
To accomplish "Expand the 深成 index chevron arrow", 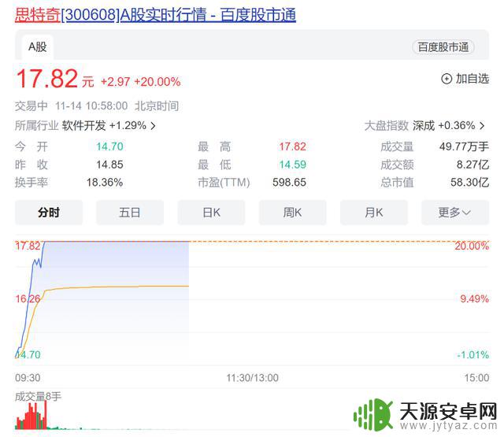I will (482, 126).
